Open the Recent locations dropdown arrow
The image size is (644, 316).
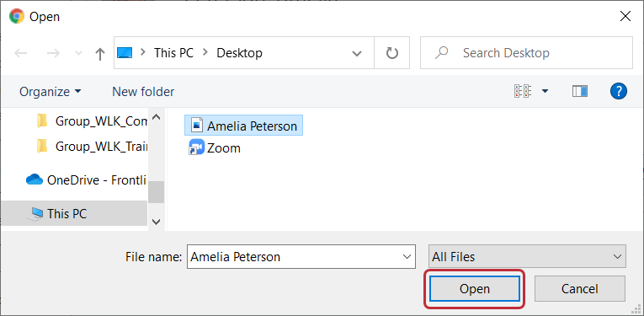pyautogui.click(x=78, y=53)
